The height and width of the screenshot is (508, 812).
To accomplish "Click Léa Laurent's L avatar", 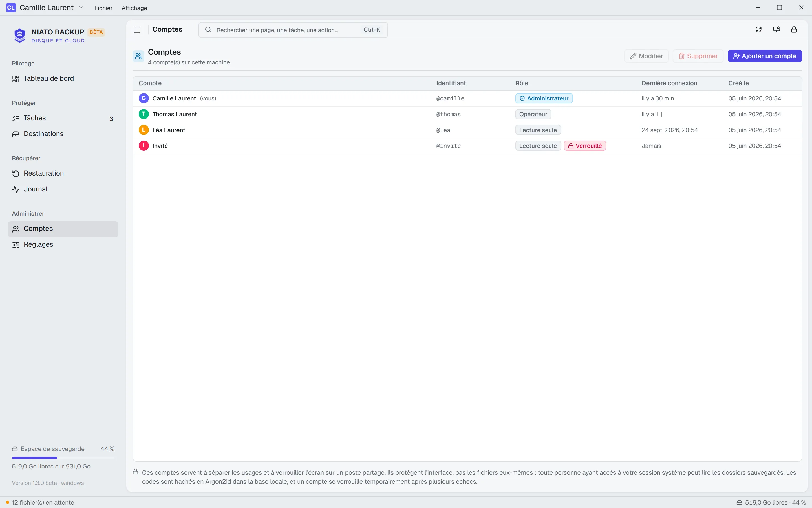I will (144, 130).
